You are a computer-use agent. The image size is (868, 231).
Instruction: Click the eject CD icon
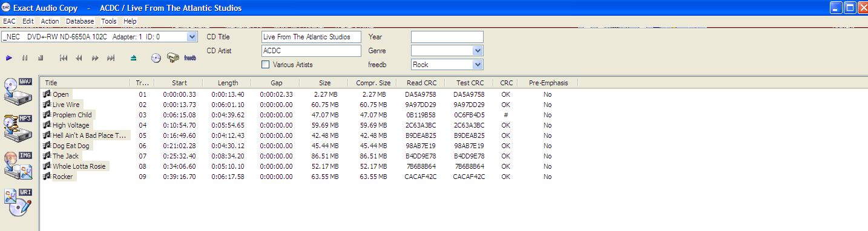(x=134, y=58)
